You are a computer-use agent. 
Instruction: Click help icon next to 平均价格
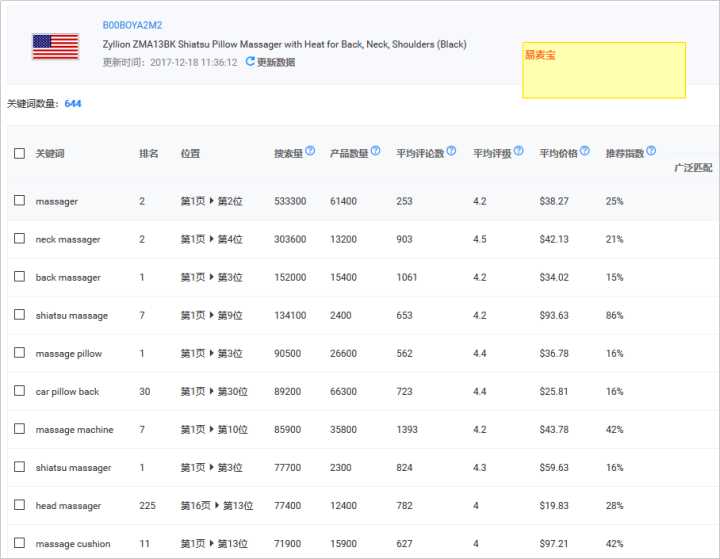(586, 151)
